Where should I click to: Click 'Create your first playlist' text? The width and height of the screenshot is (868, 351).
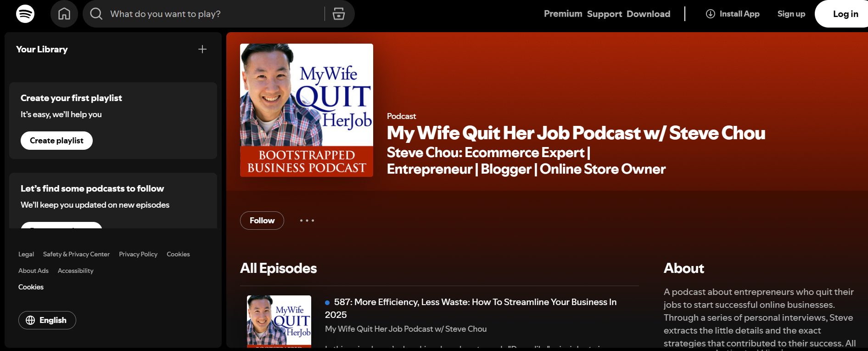(x=71, y=98)
